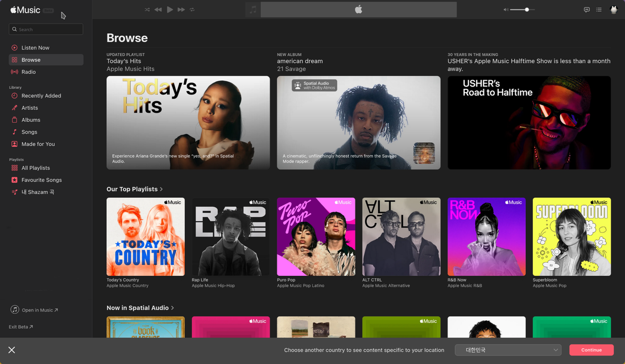Open the lyrics panel icon
The width and height of the screenshot is (625, 364).
[x=587, y=10]
